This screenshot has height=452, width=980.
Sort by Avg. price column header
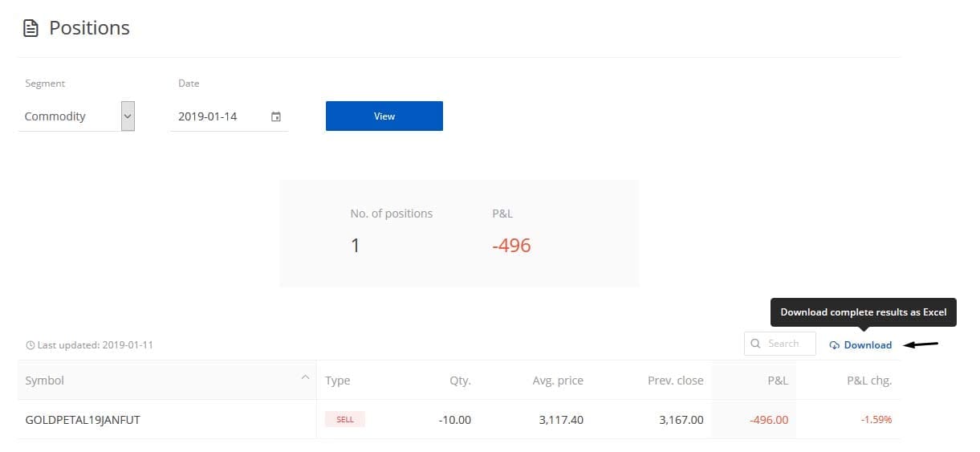tap(558, 381)
